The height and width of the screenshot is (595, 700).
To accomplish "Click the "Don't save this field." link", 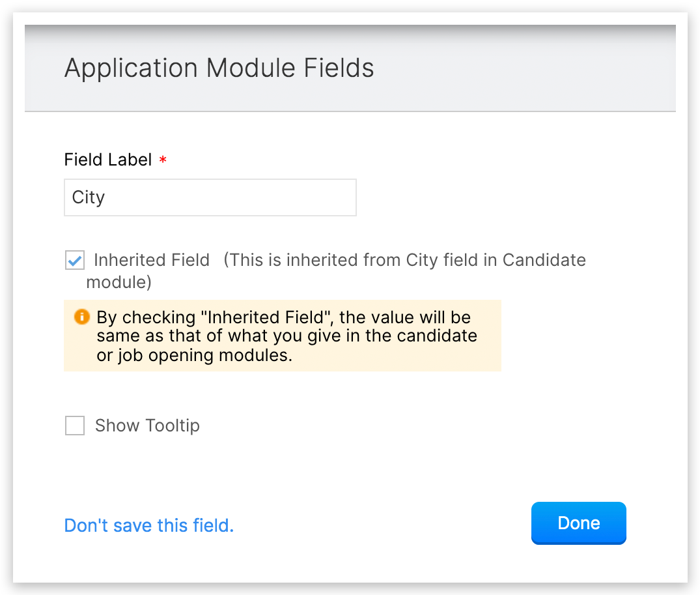I will pos(148,525).
